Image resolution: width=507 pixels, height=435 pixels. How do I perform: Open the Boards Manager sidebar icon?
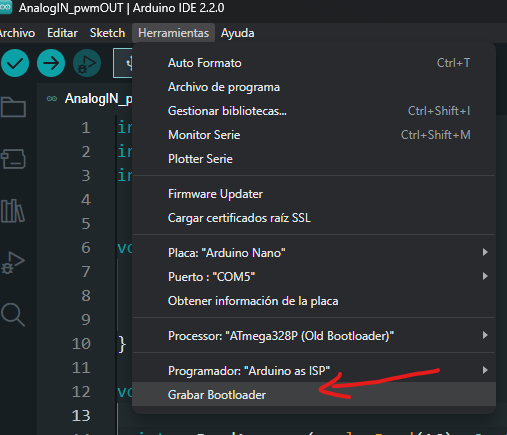[x=13, y=159]
